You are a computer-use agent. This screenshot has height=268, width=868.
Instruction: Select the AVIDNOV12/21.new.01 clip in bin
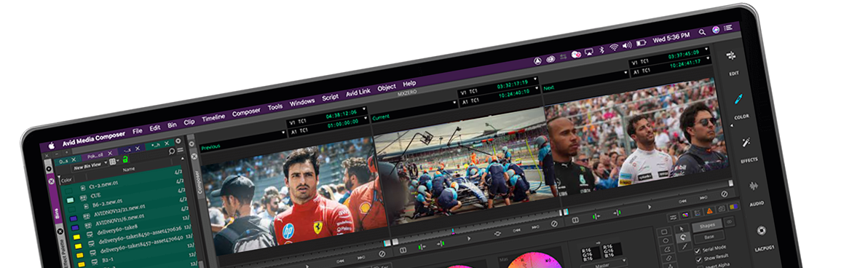119,211
